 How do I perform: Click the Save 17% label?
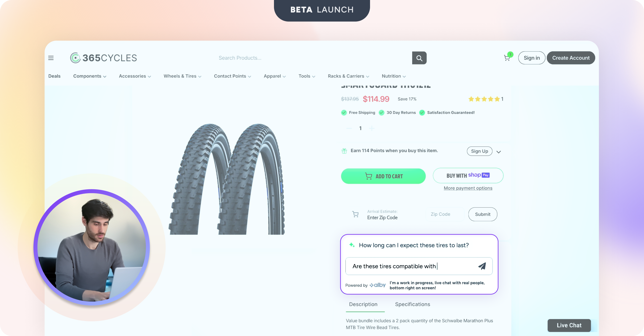click(407, 99)
